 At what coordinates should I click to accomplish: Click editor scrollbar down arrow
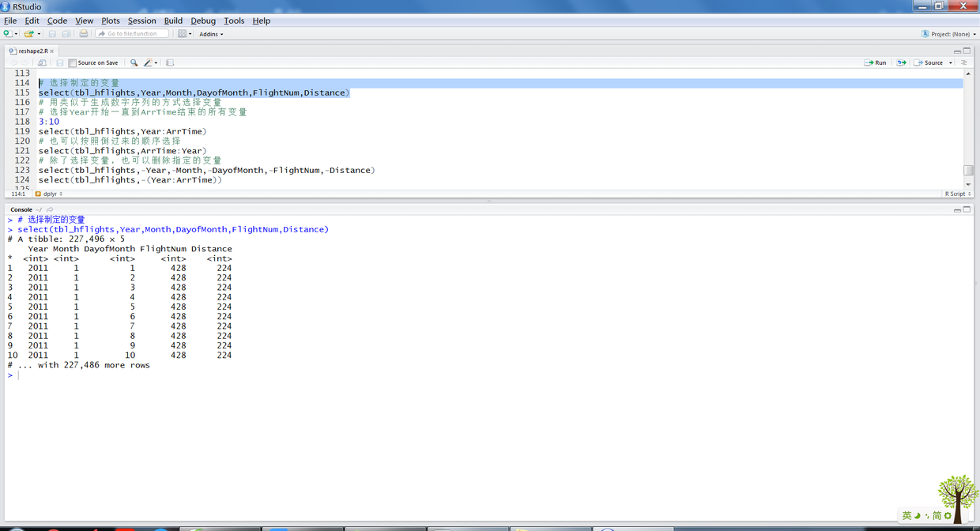pyautogui.click(x=968, y=184)
